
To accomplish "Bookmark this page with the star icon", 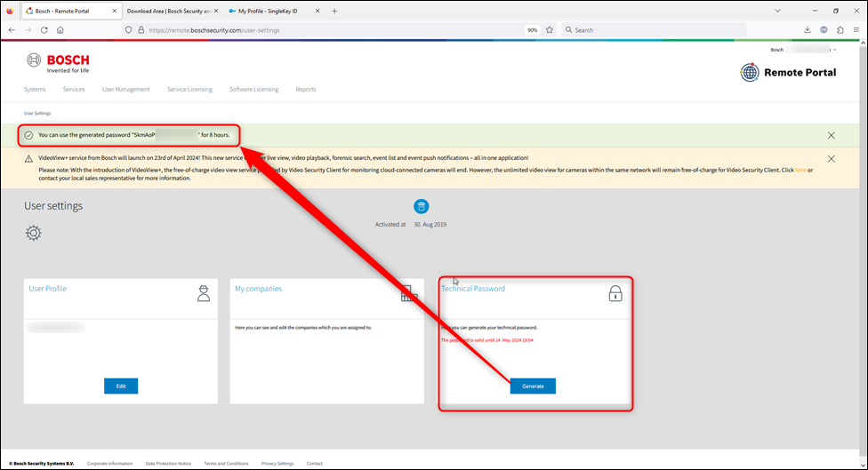I will [x=549, y=29].
